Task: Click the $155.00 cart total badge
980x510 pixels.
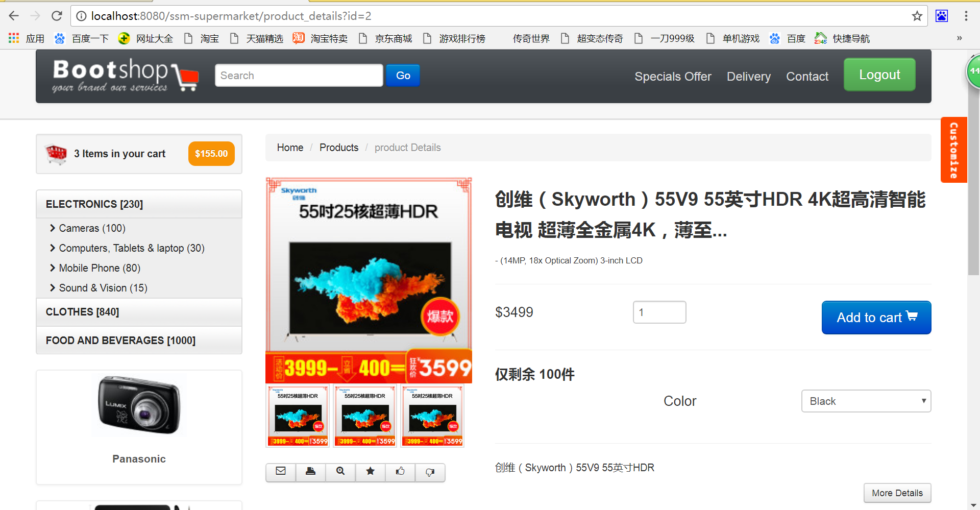Action: tap(211, 154)
